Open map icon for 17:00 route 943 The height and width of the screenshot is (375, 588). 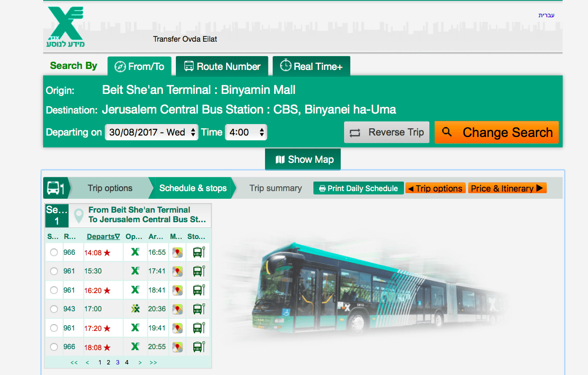coord(178,309)
